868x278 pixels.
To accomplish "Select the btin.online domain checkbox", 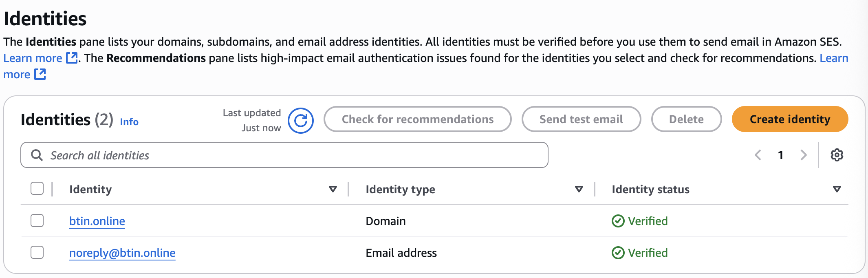I will point(37,221).
